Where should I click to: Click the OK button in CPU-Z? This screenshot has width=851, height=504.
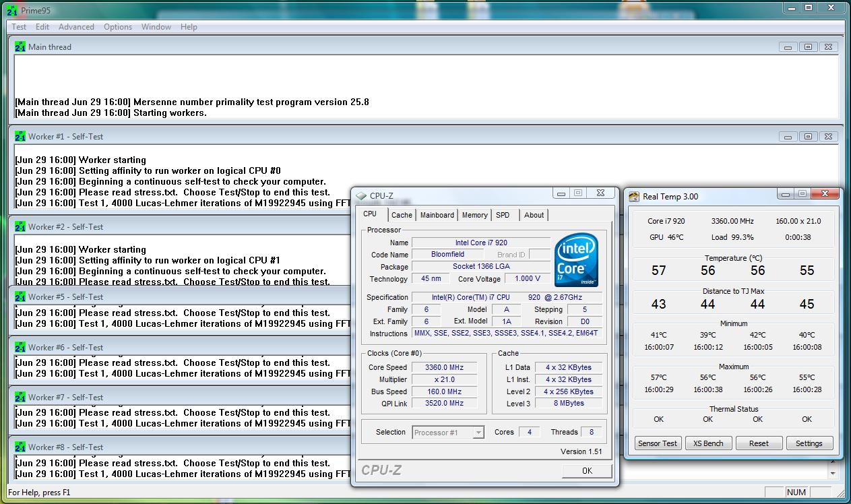587,470
